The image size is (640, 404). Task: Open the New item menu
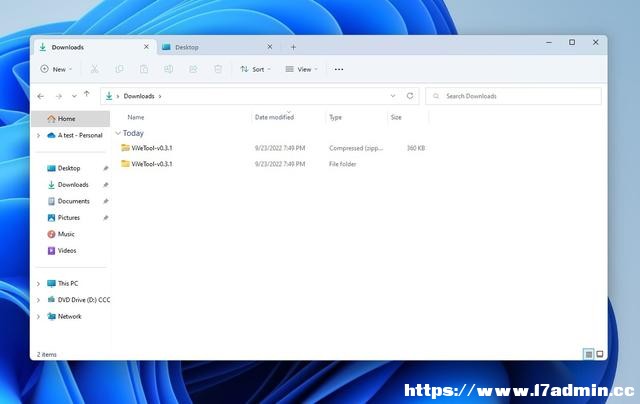coord(56,69)
